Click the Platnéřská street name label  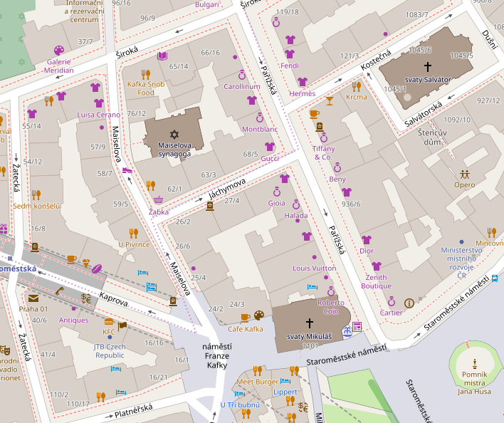pyautogui.click(x=133, y=411)
